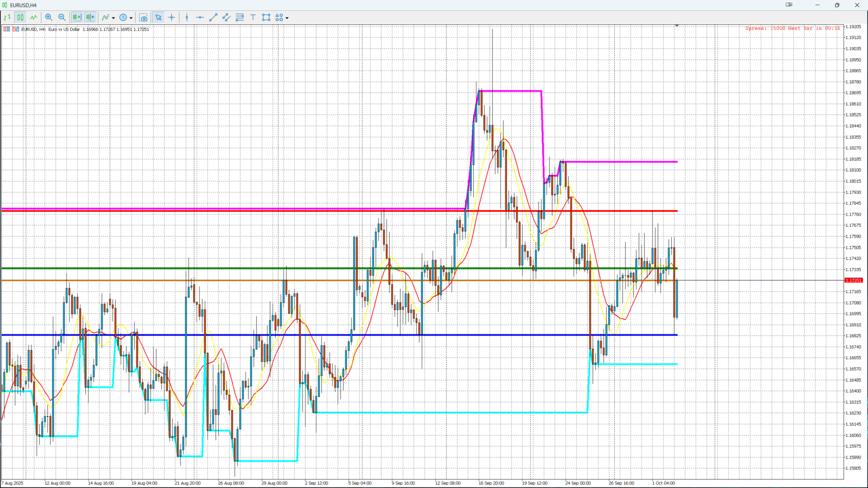This screenshot has width=868, height=488.
Task: Toggle candlestick chart mode
Action: 20,17
